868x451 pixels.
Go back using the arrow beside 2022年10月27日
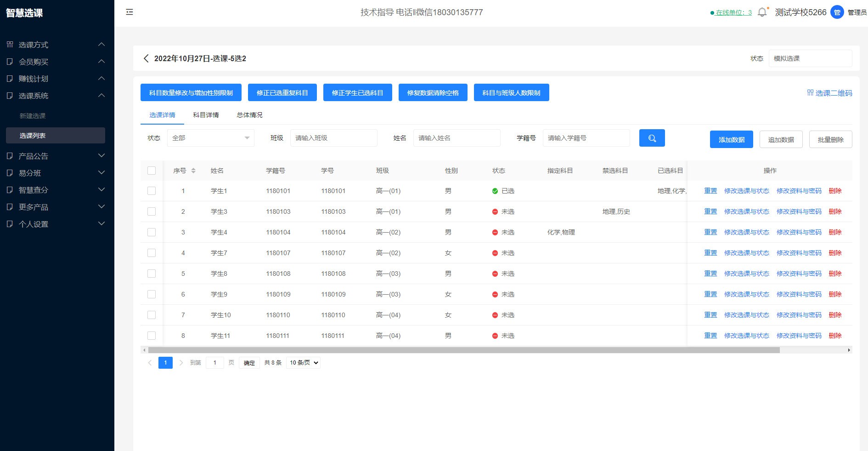coord(146,58)
